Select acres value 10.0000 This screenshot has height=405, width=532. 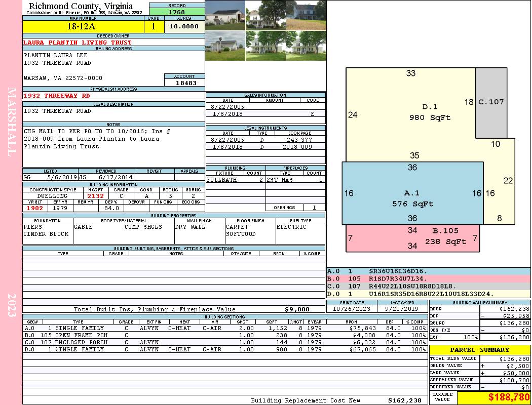[184, 26]
